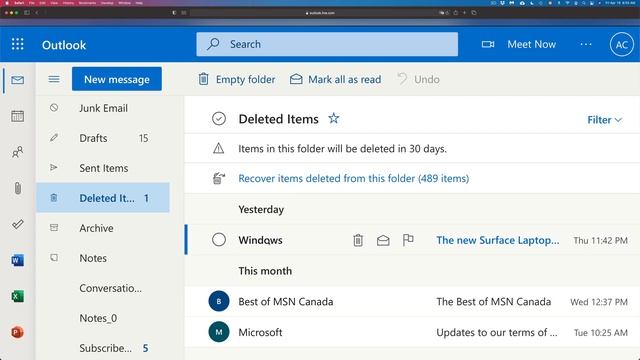Open the Mail module in sidebar
This screenshot has width=640, height=360.
tap(18, 80)
